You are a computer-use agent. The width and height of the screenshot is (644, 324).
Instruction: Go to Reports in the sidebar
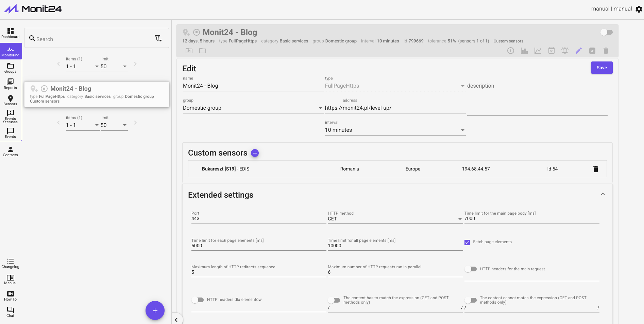(11, 84)
